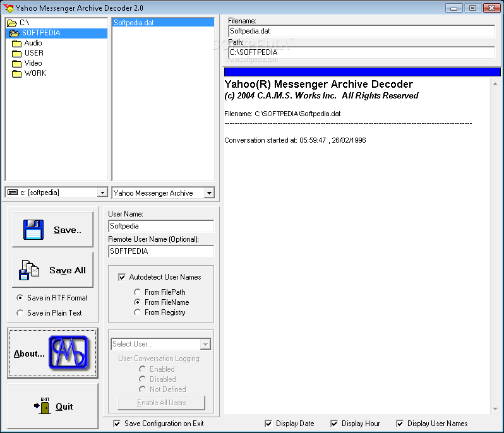Viewport: 504px width, 433px height.
Task: Select the From FileName option
Action: (x=138, y=302)
